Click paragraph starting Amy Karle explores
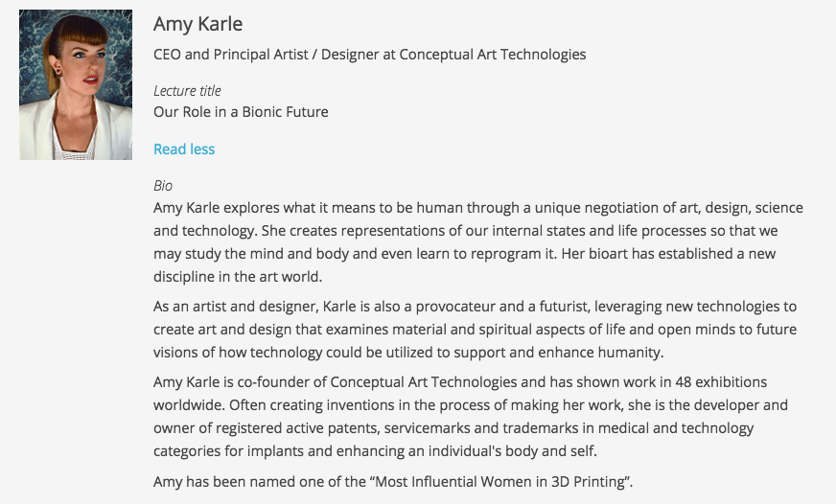The width and height of the screenshot is (836, 504). click(478, 241)
